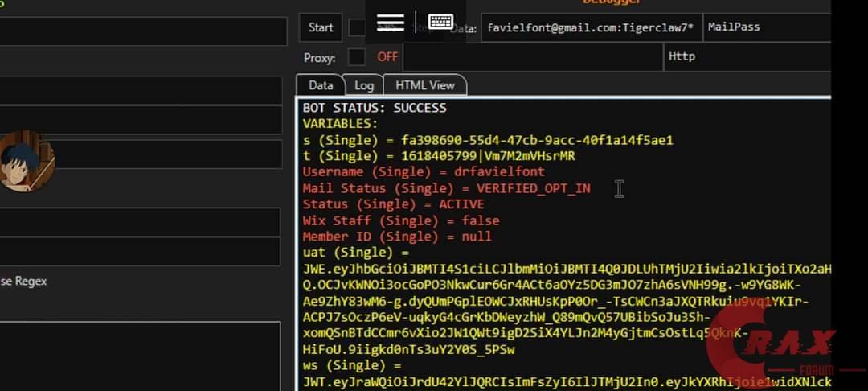868x391 pixels.
Task: Focus the Data input field
Action: pos(592,27)
